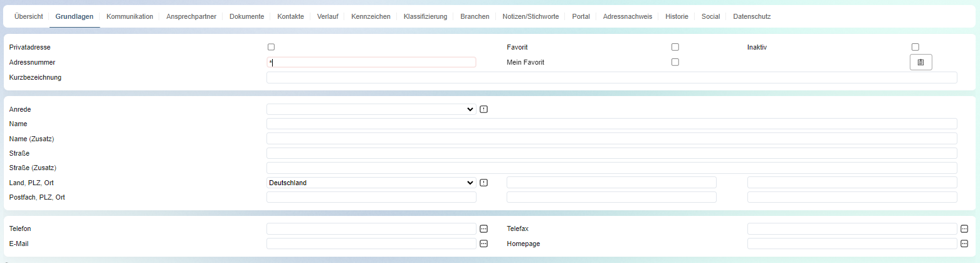The image size is (980, 263).
Task: Click into the Adressnummer input field
Action: [x=371, y=62]
